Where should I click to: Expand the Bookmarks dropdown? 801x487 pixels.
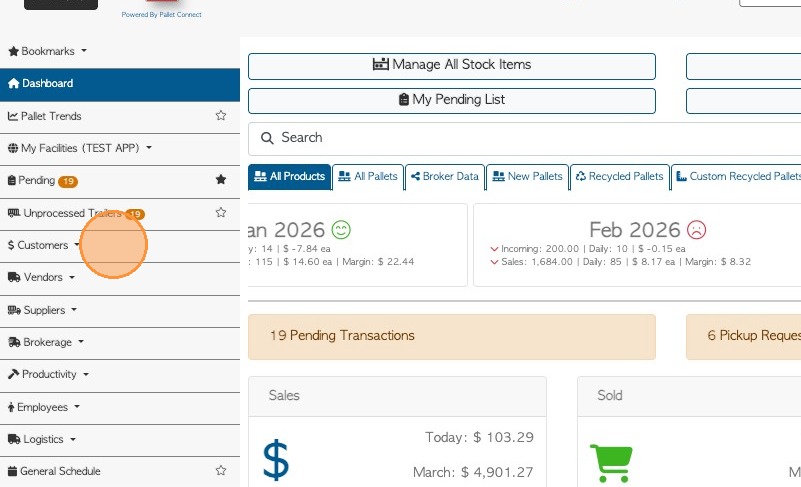point(48,51)
